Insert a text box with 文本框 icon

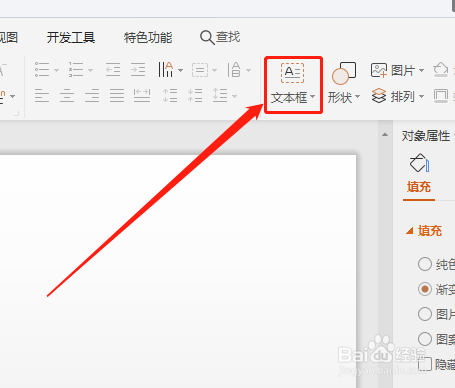point(292,73)
